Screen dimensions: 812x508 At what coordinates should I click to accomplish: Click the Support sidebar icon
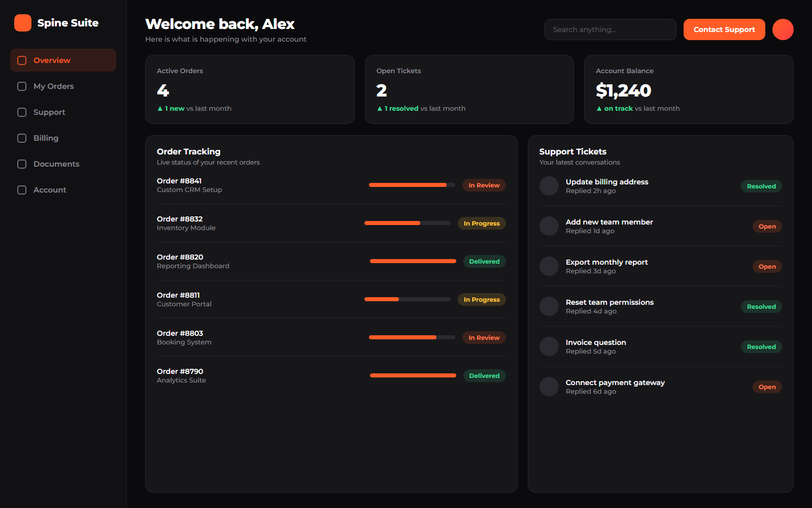pos(22,112)
